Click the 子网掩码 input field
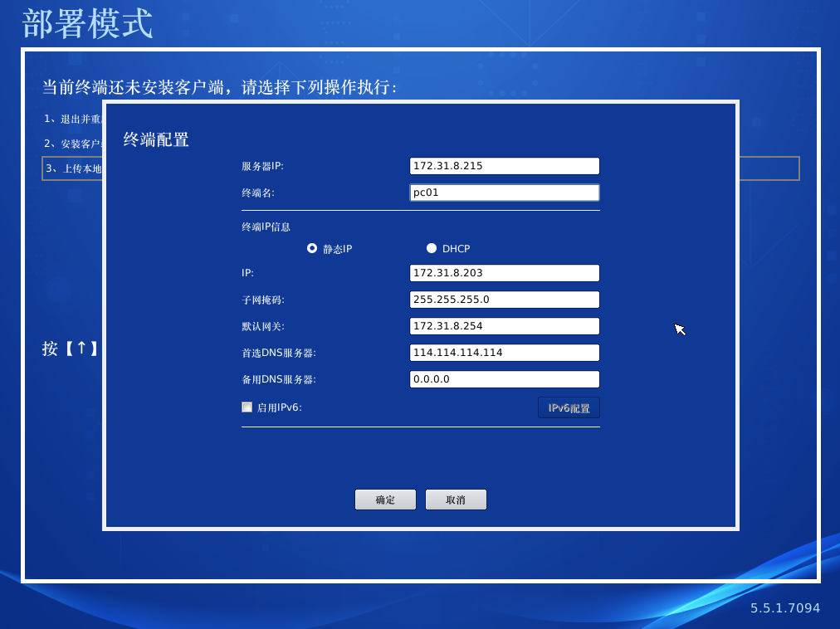The image size is (840, 629). click(504, 300)
